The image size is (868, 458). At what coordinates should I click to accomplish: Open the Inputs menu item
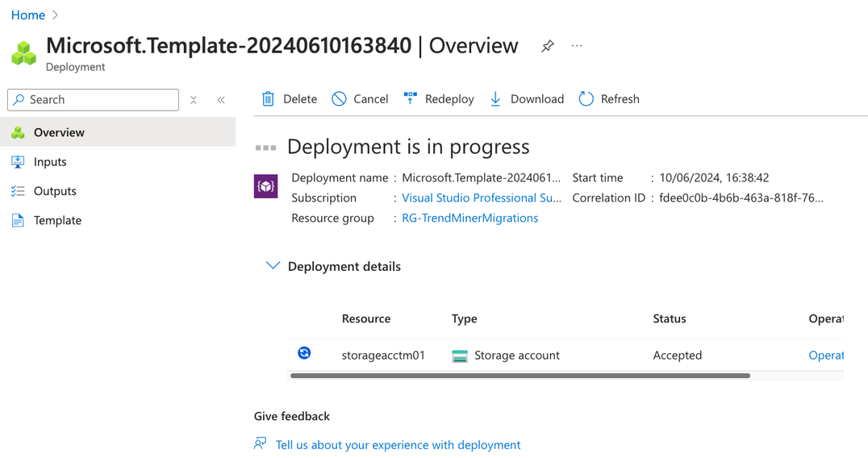[x=50, y=162]
